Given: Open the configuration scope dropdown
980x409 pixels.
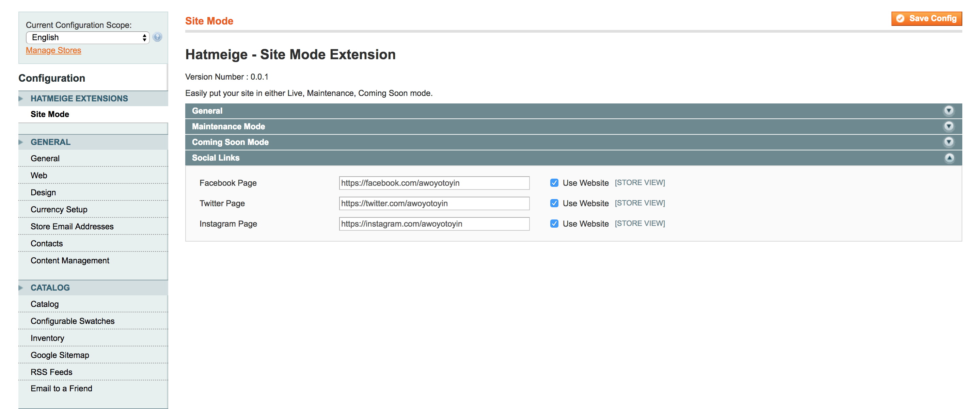Looking at the screenshot, I should pos(88,37).
